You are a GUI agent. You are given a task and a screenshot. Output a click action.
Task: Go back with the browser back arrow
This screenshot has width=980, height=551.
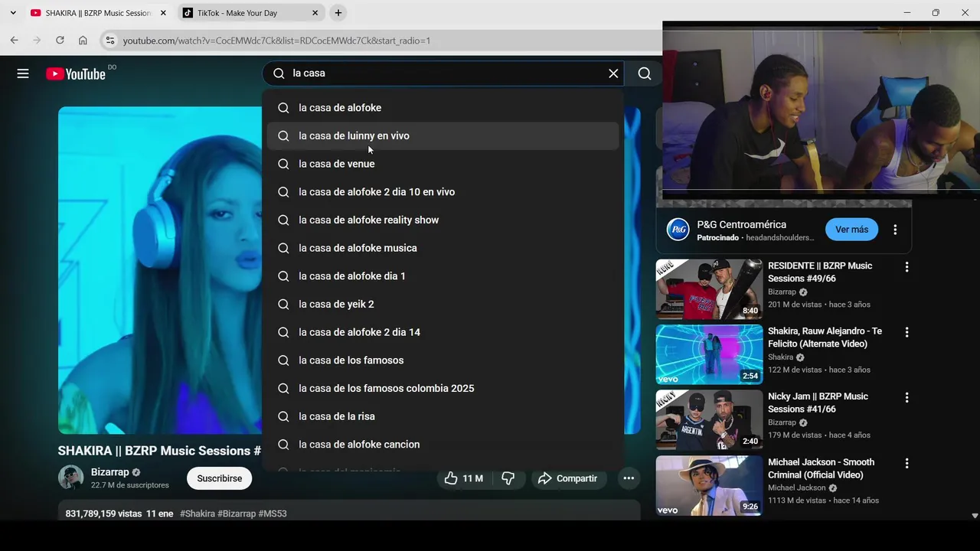tap(14, 41)
